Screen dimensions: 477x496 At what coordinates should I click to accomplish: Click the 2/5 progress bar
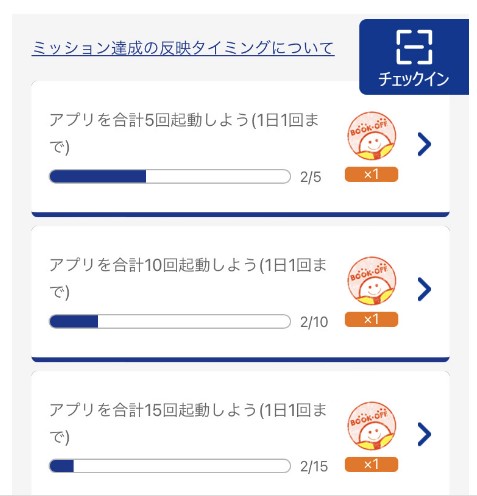click(170, 176)
